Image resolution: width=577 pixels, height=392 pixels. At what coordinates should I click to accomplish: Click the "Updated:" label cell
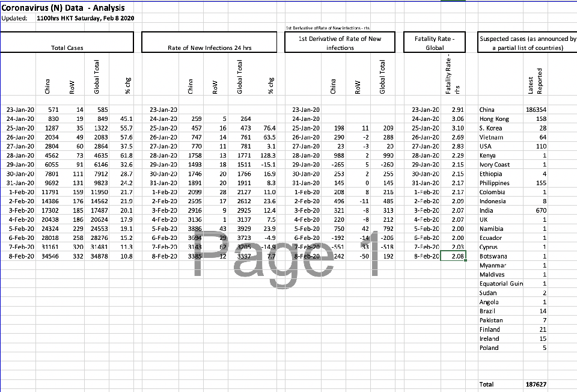(x=14, y=19)
